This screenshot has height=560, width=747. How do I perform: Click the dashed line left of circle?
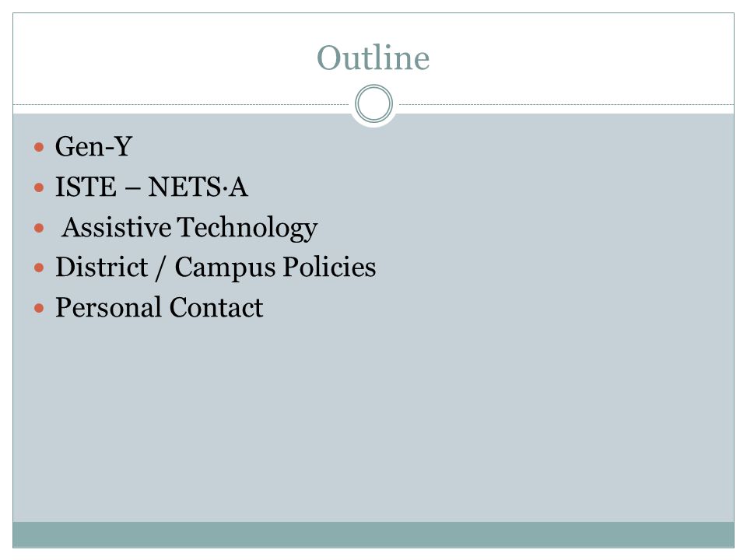pos(181,104)
